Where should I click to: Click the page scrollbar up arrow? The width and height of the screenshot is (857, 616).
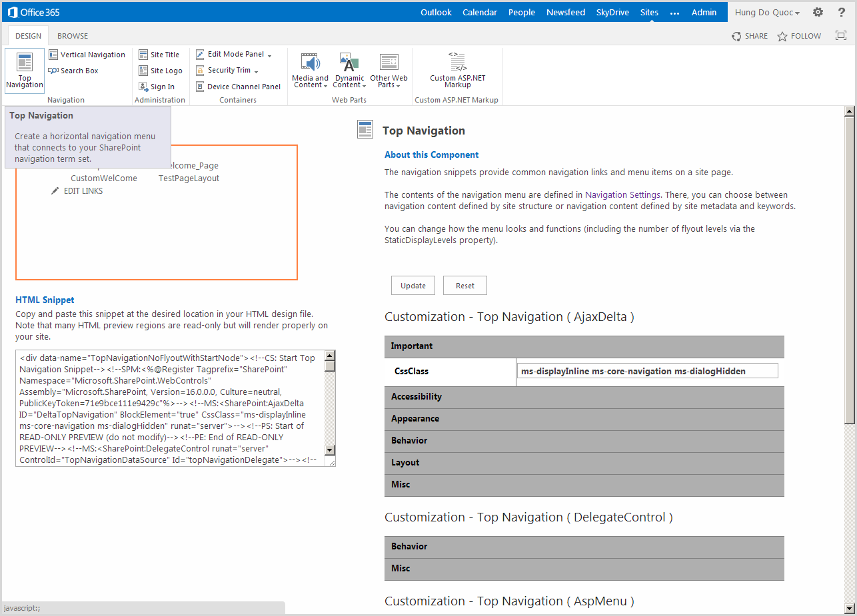(x=850, y=111)
